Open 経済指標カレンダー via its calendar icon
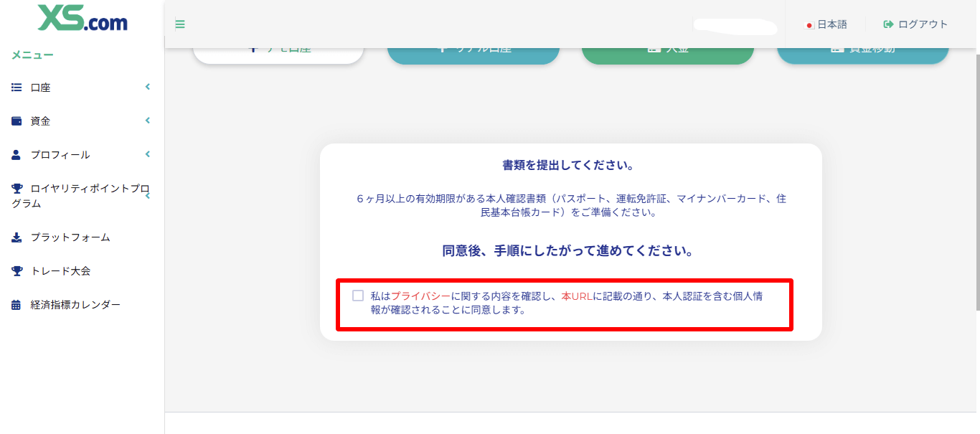 pos(16,303)
